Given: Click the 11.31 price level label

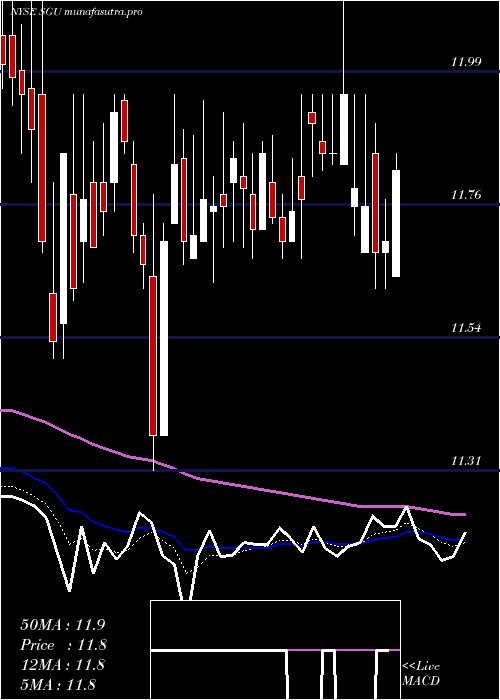Looking at the screenshot, I should [x=467, y=461].
